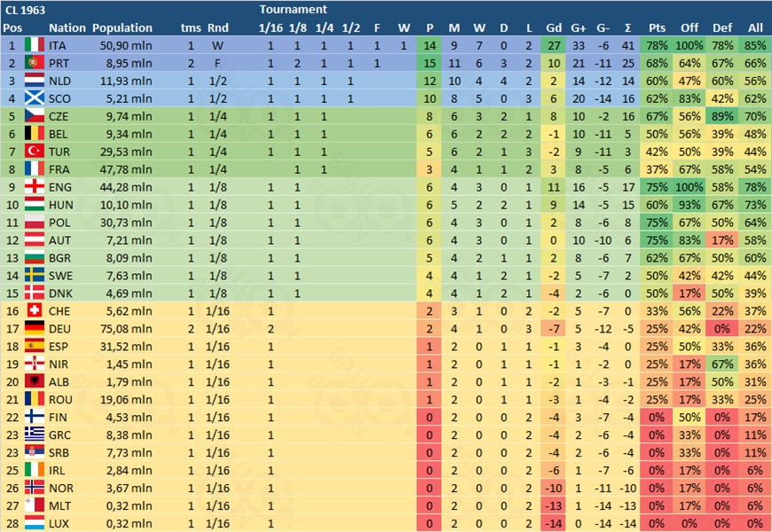This screenshot has width=772, height=532.
Task: Select the Def column header
Action: click(x=721, y=28)
